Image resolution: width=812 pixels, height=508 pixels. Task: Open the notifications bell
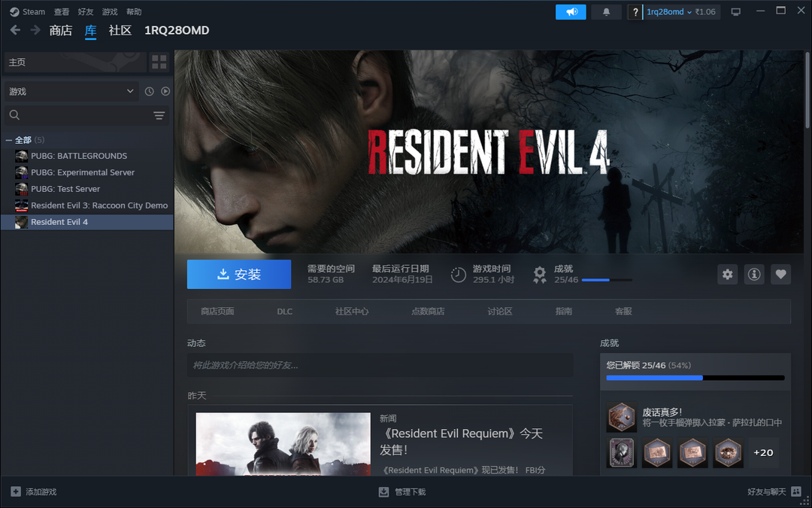[606, 12]
